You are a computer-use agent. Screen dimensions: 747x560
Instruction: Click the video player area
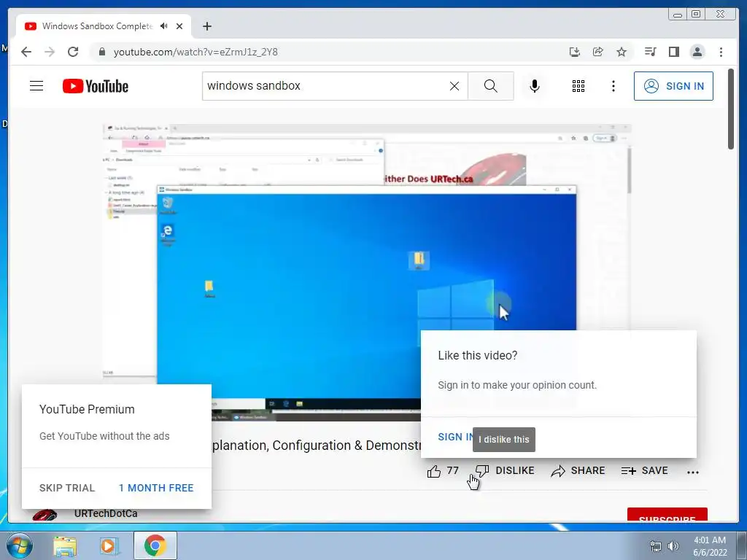pyautogui.click(x=367, y=273)
